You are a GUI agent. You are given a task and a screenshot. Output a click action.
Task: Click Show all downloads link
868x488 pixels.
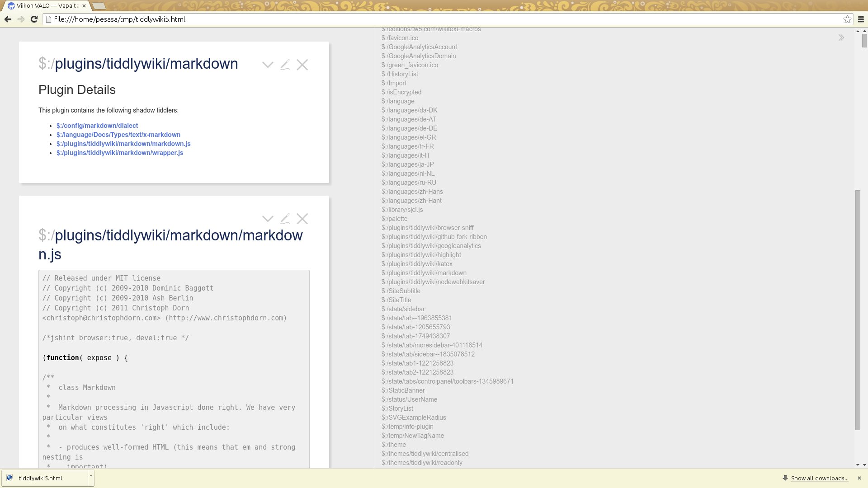point(819,478)
